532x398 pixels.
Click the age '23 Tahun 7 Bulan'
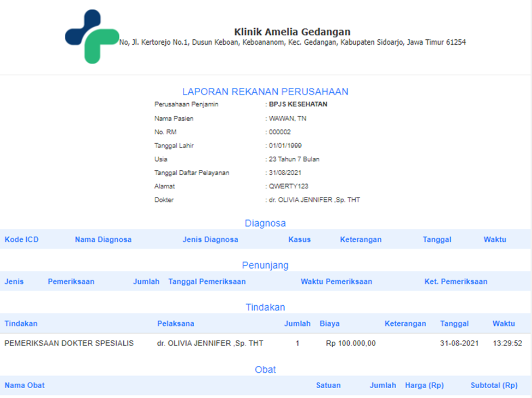click(294, 159)
